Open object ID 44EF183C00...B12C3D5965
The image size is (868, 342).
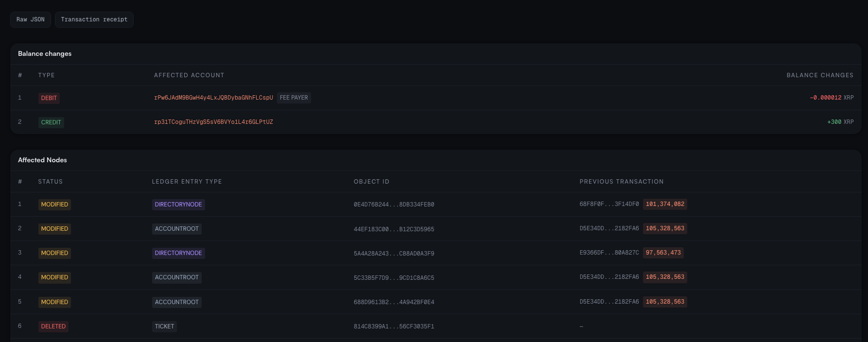(x=394, y=229)
